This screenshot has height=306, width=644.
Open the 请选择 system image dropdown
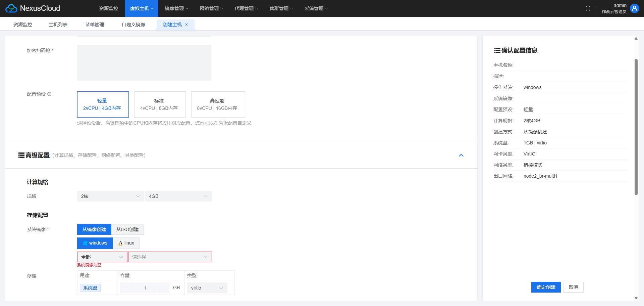click(x=170, y=257)
